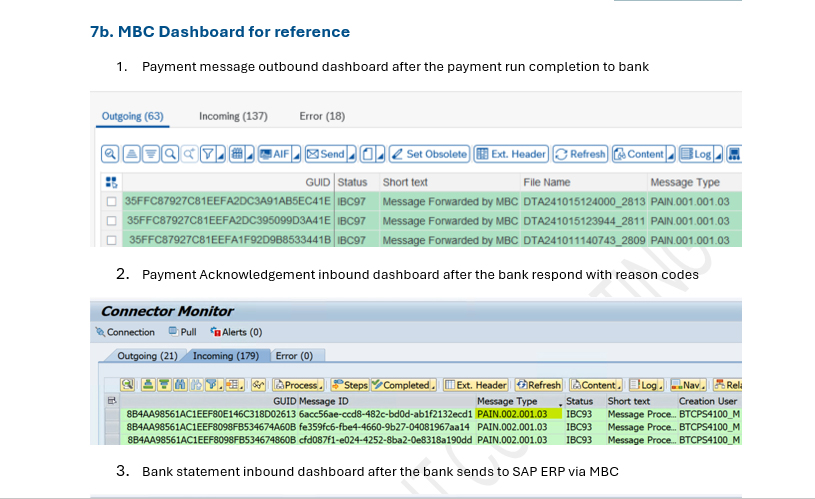Switch to the Incoming (137) tab
The height and width of the screenshot is (499, 815).
pyautogui.click(x=233, y=116)
